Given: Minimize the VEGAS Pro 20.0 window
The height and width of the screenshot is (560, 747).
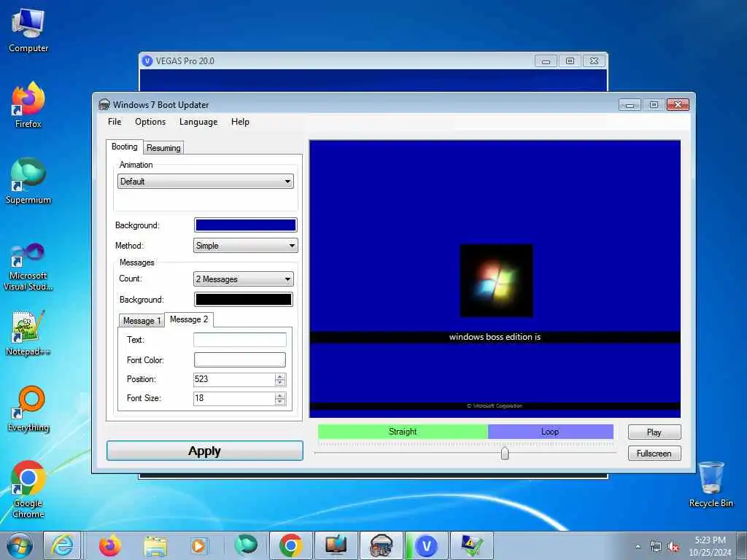Looking at the screenshot, I should coord(546,61).
